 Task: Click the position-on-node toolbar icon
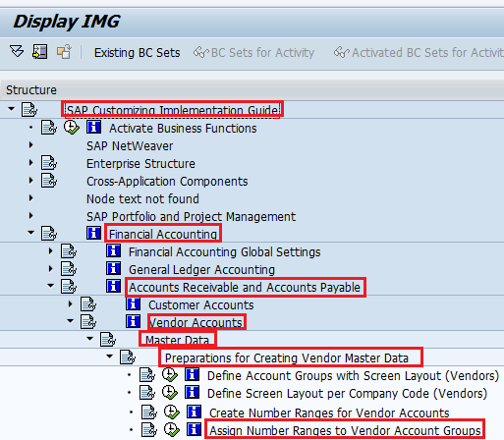pos(40,52)
